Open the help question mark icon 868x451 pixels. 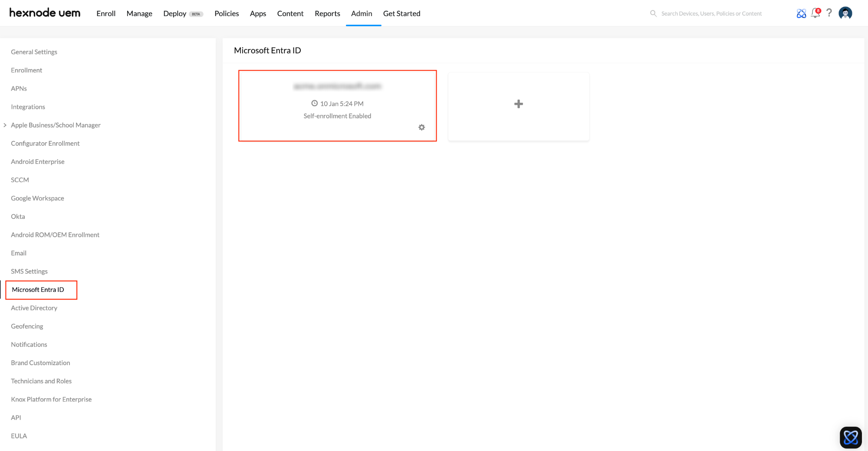[x=829, y=13]
